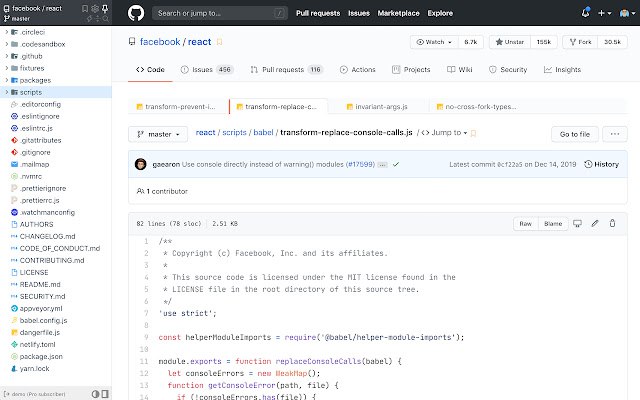Open the Actions tab
Viewport: 640px width, 400px height.
pyautogui.click(x=358, y=70)
